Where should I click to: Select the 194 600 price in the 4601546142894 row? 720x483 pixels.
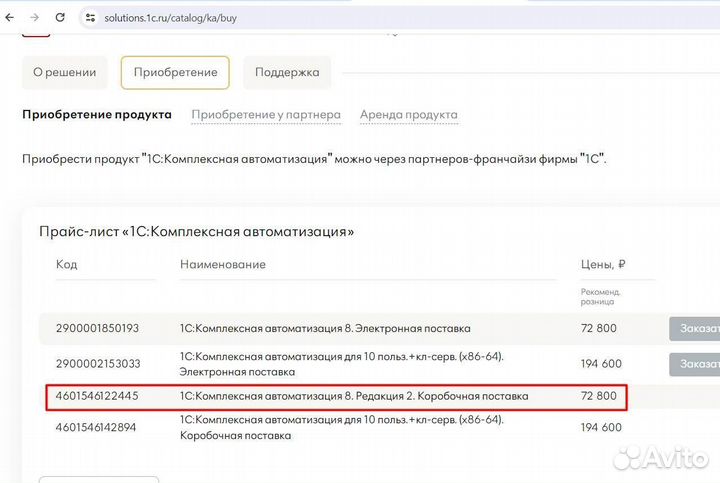601,427
